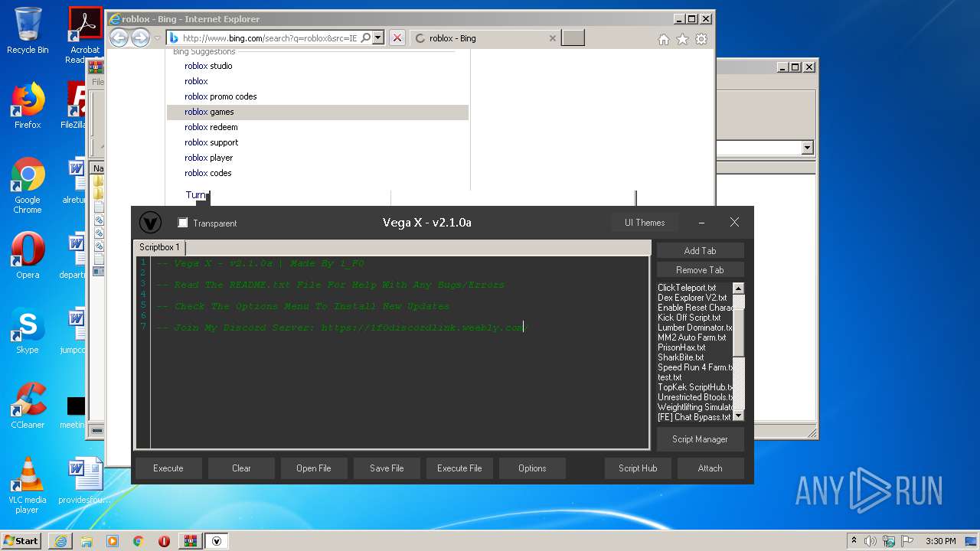Choose 'roblox promo codes' suggestion
Image resolution: width=980 pixels, height=551 pixels.
220,96
